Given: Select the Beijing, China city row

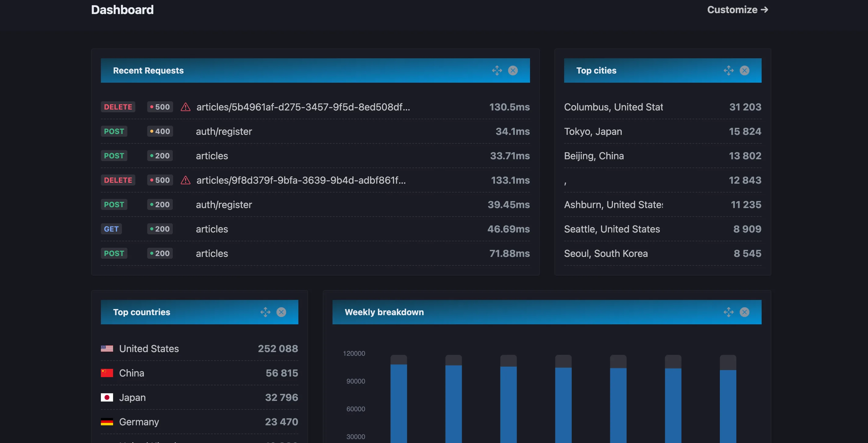Looking at the screenshot, I should click(663, 156).
